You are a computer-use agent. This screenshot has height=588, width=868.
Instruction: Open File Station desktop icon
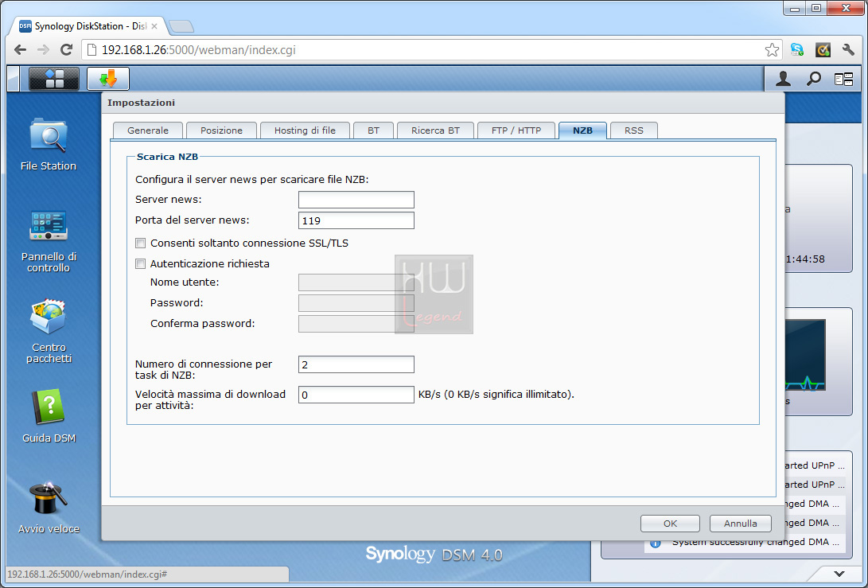(x=49, y=145)
